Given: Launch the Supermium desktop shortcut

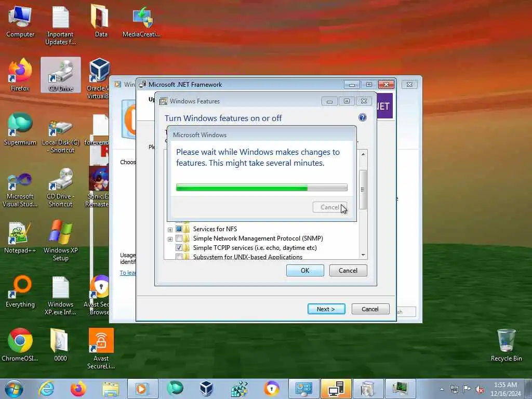Looking at the screenshot, I should 20,129.
